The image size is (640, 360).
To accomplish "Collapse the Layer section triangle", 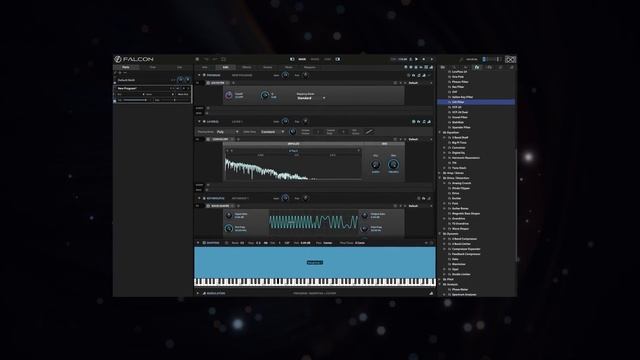I will 199,121.
